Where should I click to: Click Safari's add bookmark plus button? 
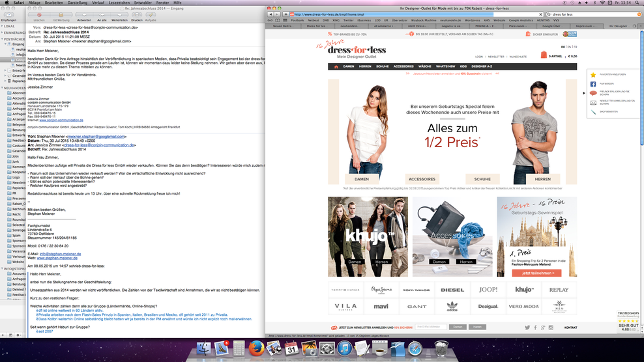click(286, 14)
